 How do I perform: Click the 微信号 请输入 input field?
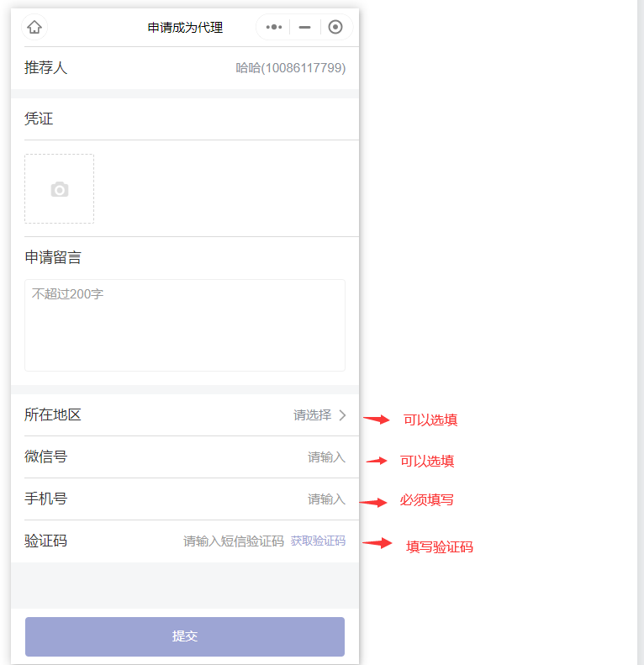coord(326,457)
